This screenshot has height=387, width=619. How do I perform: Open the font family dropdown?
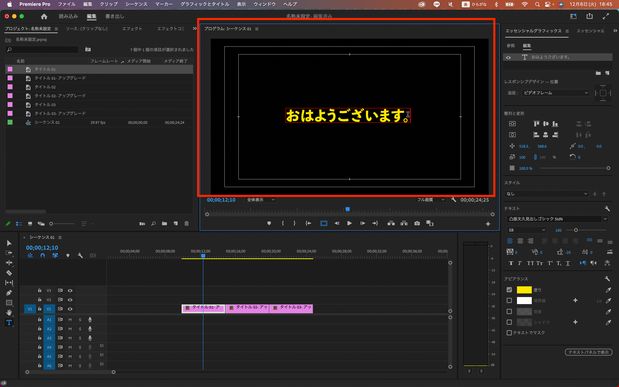coord(557,219)
